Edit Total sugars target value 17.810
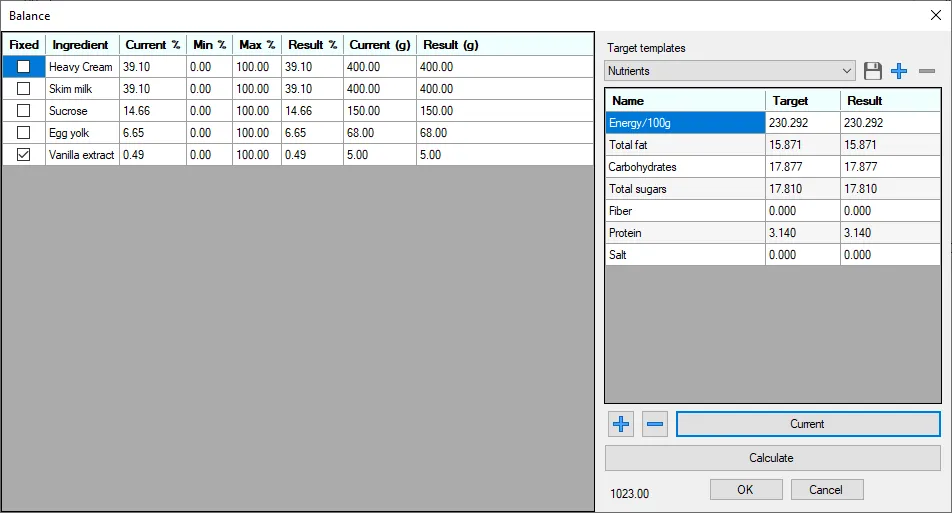Screen dimensions: 952x513 [803, 189]
